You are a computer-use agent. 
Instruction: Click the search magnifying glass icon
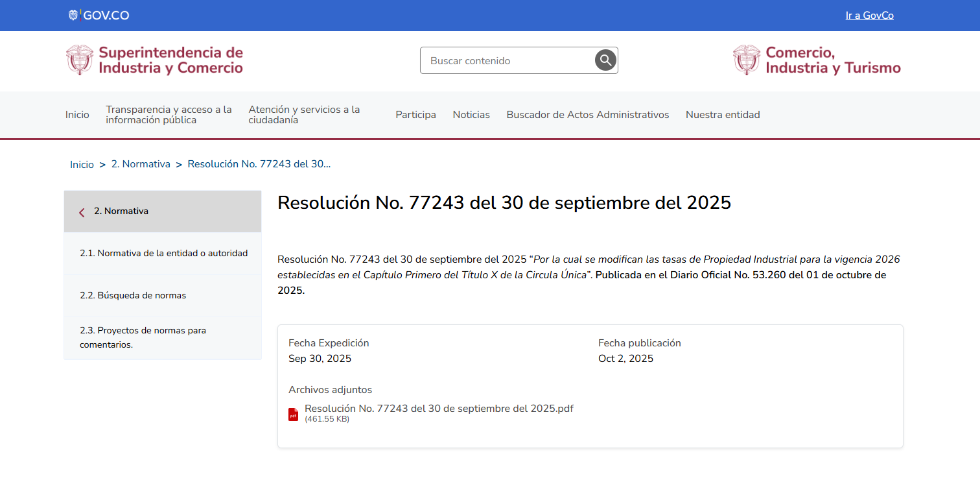point(605,60)
